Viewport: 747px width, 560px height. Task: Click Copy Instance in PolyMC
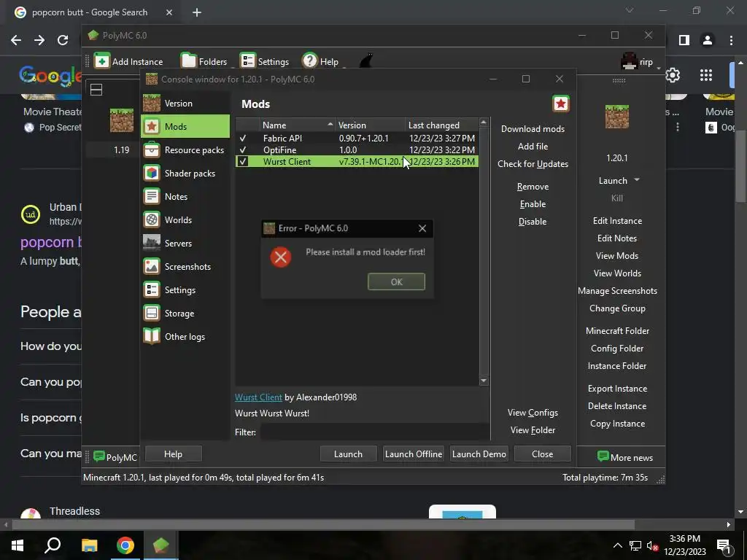617,424
